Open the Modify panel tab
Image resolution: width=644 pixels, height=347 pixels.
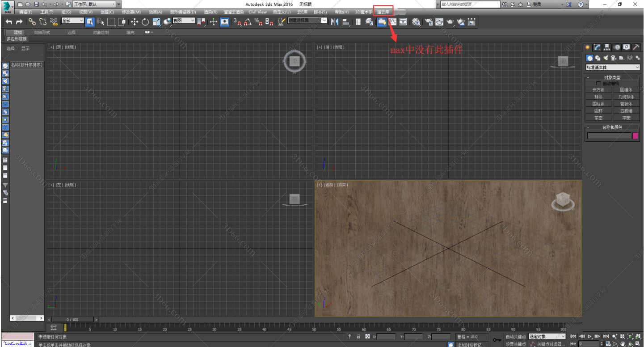[597, 47]
